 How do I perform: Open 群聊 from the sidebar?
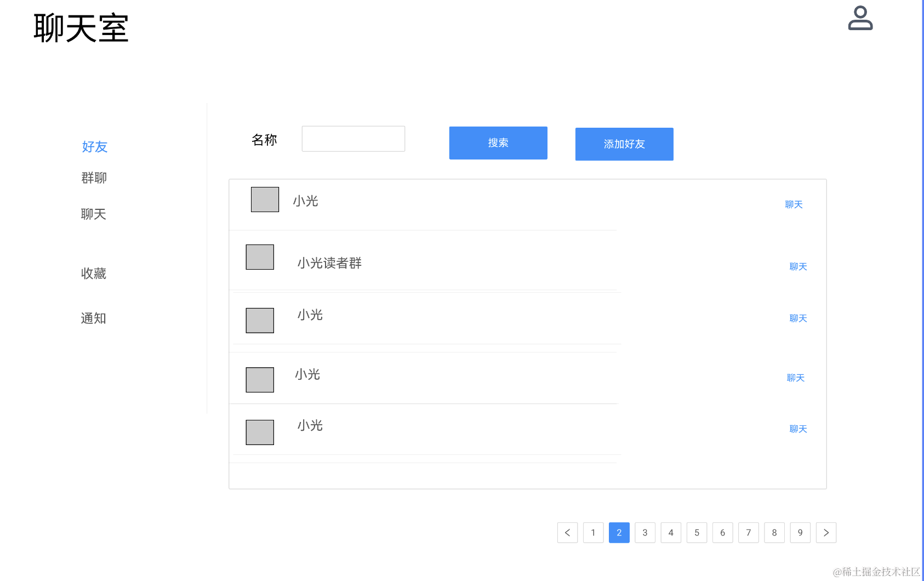[94, 178]
